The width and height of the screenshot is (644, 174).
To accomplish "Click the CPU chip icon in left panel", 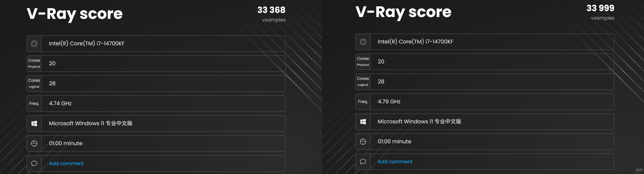I will tap(34, 43).
